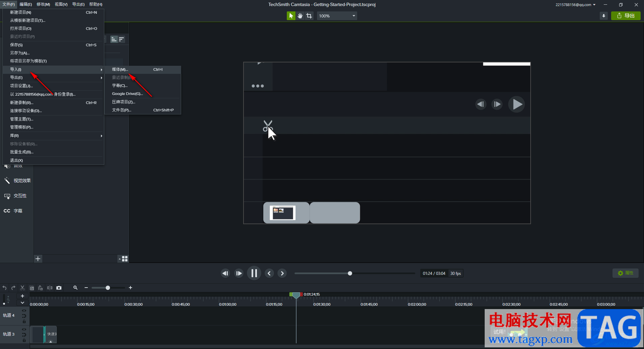
Task: Toggle magnetic track on 轨道 3
Action: [x=24, y=335]
